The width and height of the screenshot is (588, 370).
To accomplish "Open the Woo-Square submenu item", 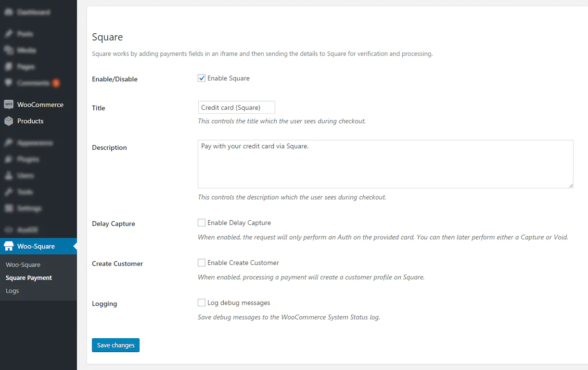I will [23, 264].
